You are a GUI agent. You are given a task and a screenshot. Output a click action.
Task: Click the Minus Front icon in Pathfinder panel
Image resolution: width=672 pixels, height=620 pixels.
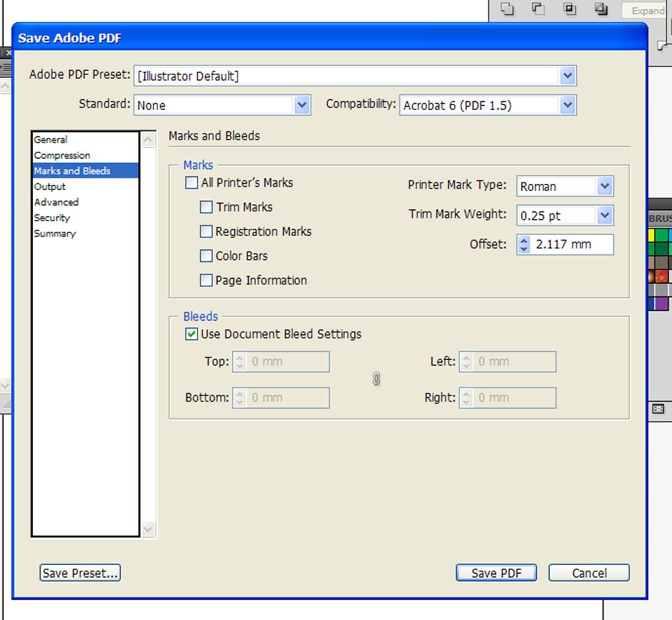538,9
